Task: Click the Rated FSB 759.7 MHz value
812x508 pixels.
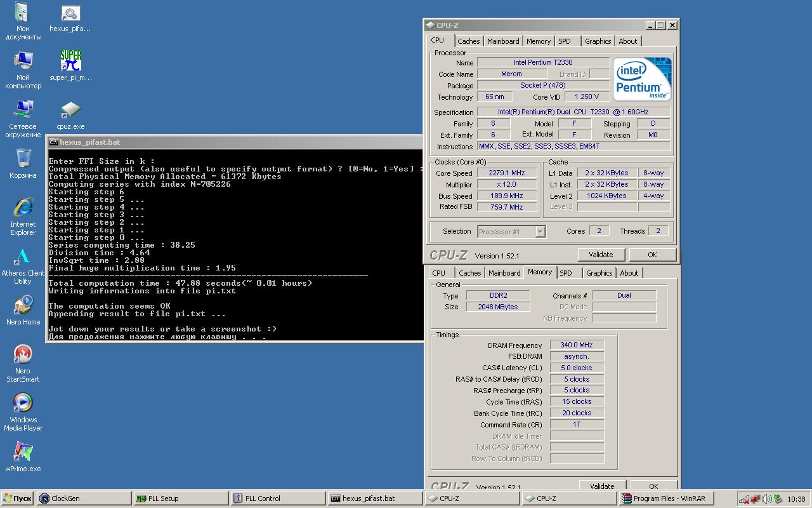Action: coord(506,207)
